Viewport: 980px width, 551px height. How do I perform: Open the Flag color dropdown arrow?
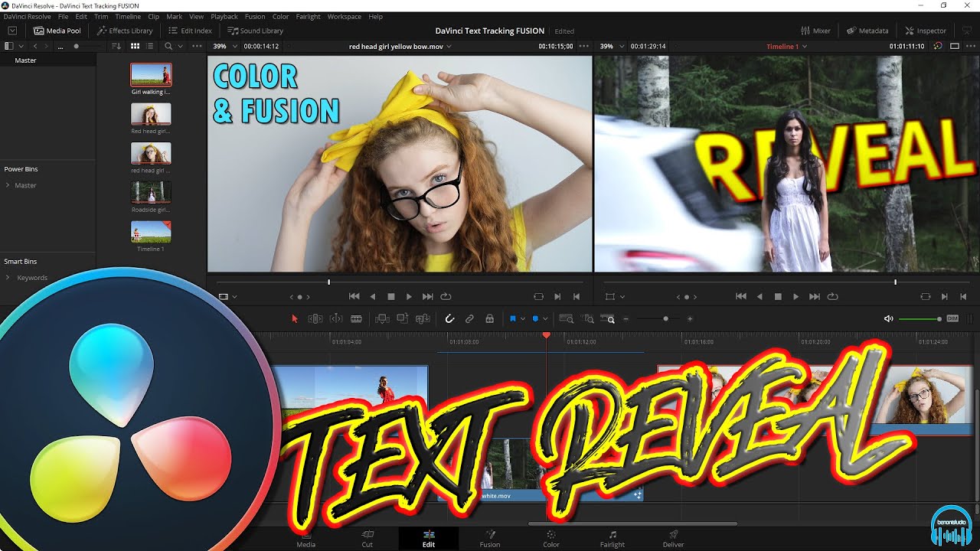click(523, 319)
